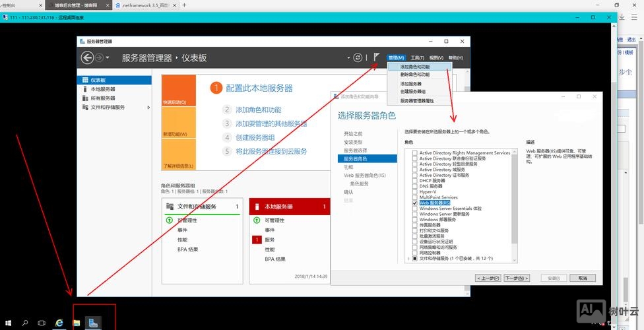Click 性能 in the 本地服务器 tile
This screenshot has height=330, width=644.
(x=270, y=249)
